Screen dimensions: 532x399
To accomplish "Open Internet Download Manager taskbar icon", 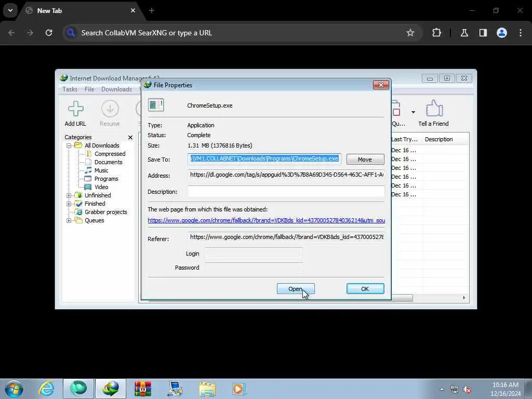I will [x=111, y=389].
